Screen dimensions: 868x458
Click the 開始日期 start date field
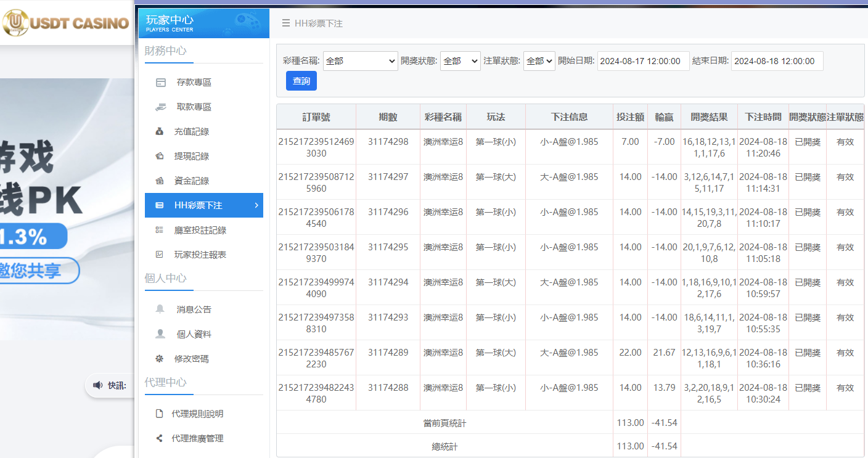click(643, 61)
